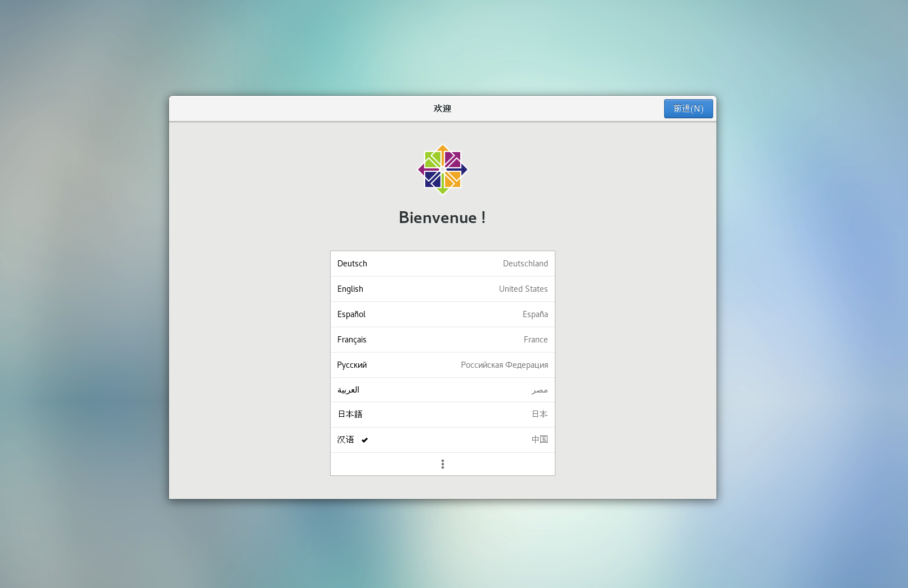The height and width of the screenshot is (588, 908).
Task: Select 日本語 as the language
Action: pyautogui.click(x=350, y=414)
